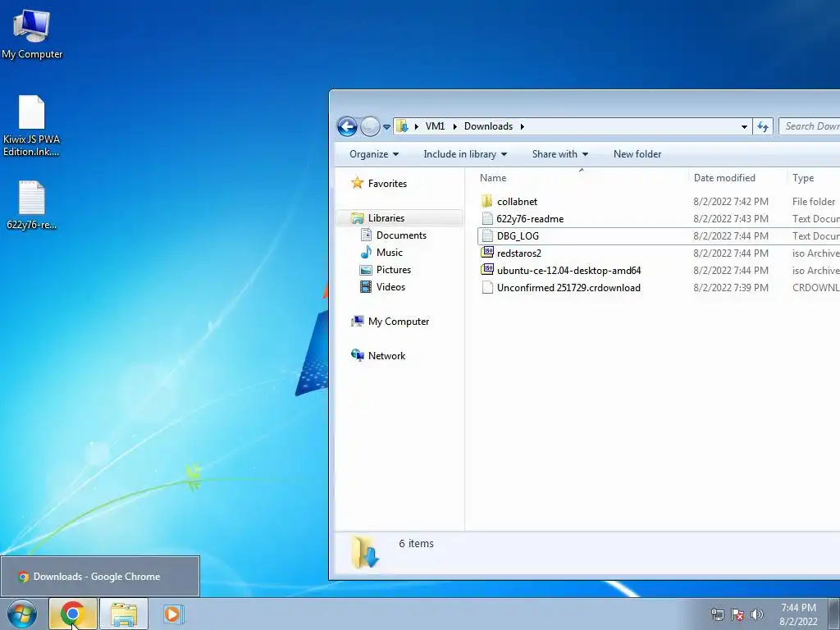
Task: Click the redstaros2 ISO icon
Action: point(487,253)
